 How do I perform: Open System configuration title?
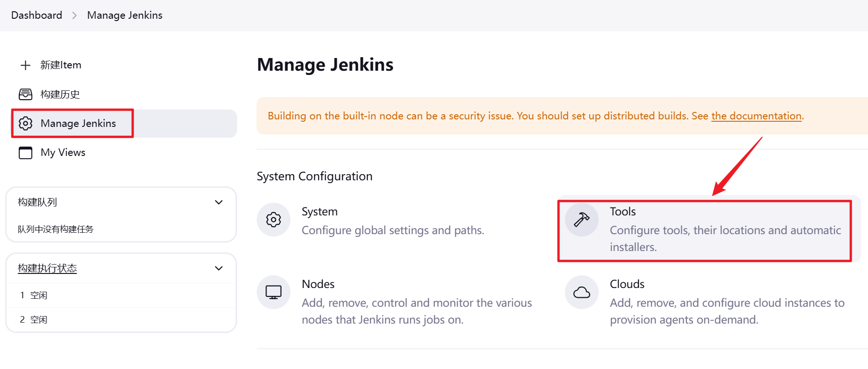click(x=319, y=212)
